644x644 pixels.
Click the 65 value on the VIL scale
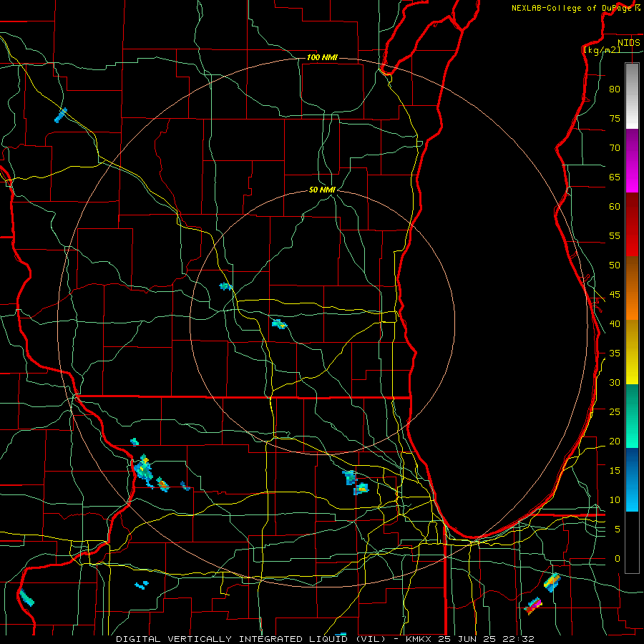(615, 177)
